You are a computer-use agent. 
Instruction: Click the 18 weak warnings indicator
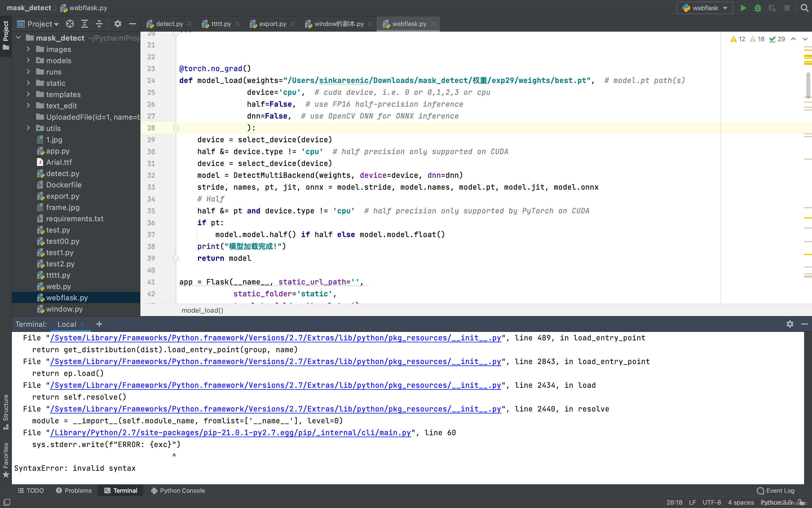pyautogui.click(x=757, y=39)
